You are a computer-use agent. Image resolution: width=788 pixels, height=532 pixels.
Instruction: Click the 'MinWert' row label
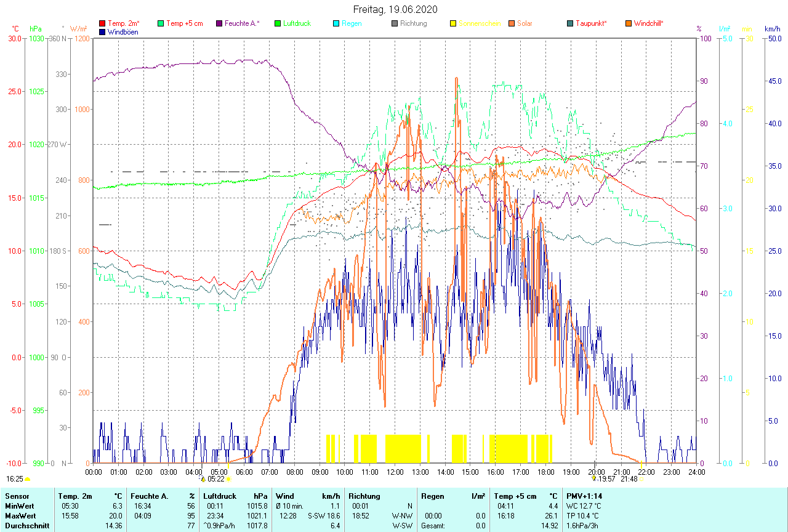[19, 506]
